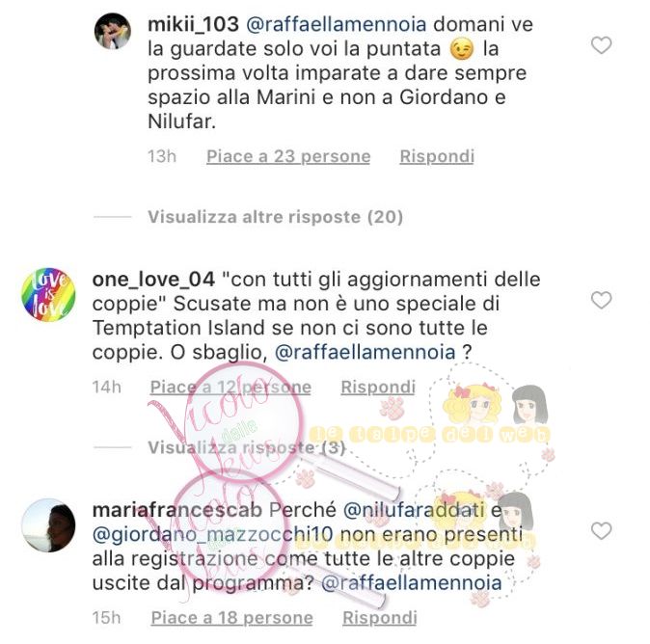The height and width of the screenshot is (644, 650).
Task: View 'Piace a 12 persone' likes list
Action: click(230, 387)
